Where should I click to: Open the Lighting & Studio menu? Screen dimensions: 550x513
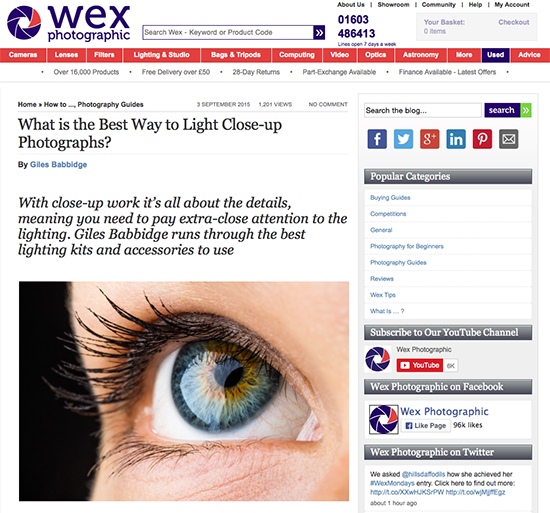point(161,55)
